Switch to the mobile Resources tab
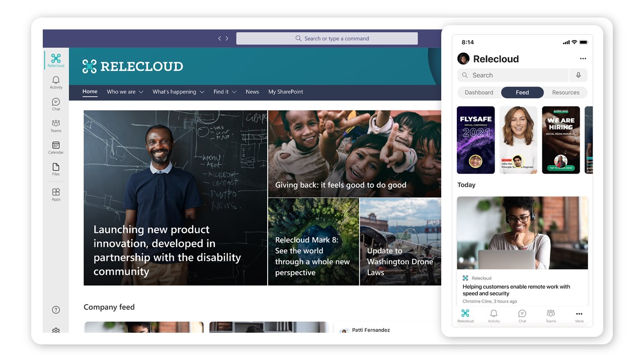The height and width of the screenshot is (362, 644). (x=566, y=93)
